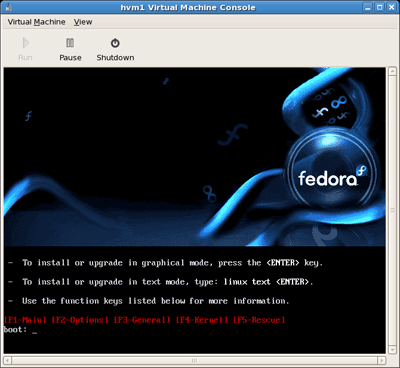Click 'Use the function keys' line
This screenshot has height=368, width=400.
(149, 301)
